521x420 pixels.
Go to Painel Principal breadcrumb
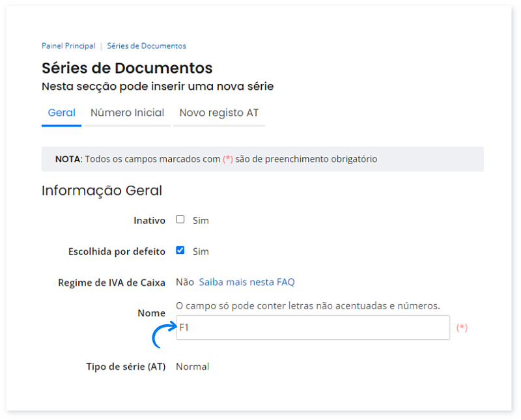tap(68, 46)
